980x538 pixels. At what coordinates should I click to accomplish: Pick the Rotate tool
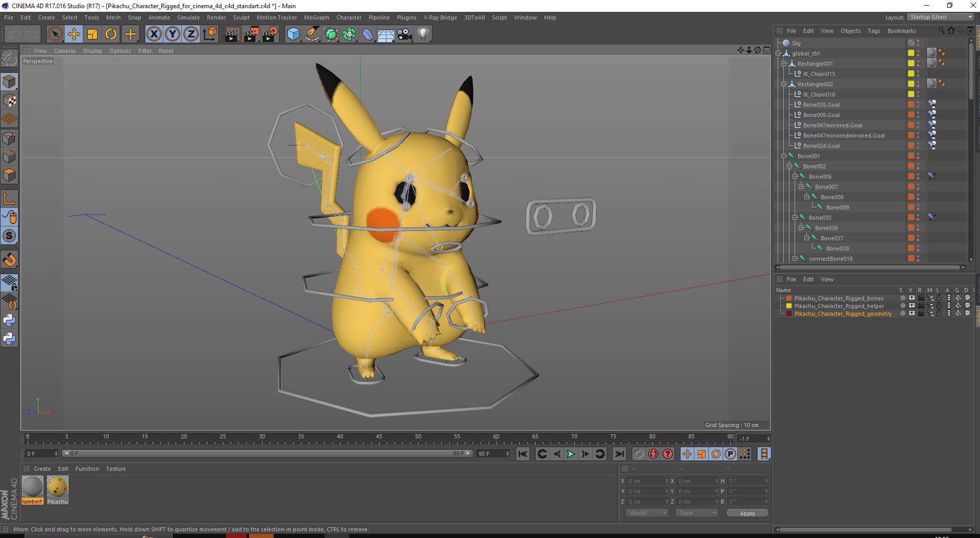(111, 34)
